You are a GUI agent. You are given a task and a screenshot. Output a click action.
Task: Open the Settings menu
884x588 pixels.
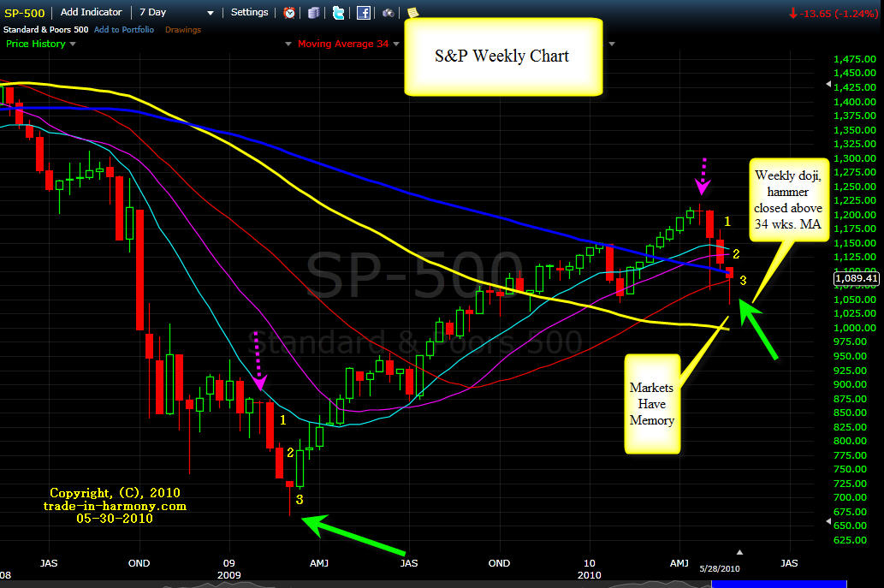(x=249, y=12)
